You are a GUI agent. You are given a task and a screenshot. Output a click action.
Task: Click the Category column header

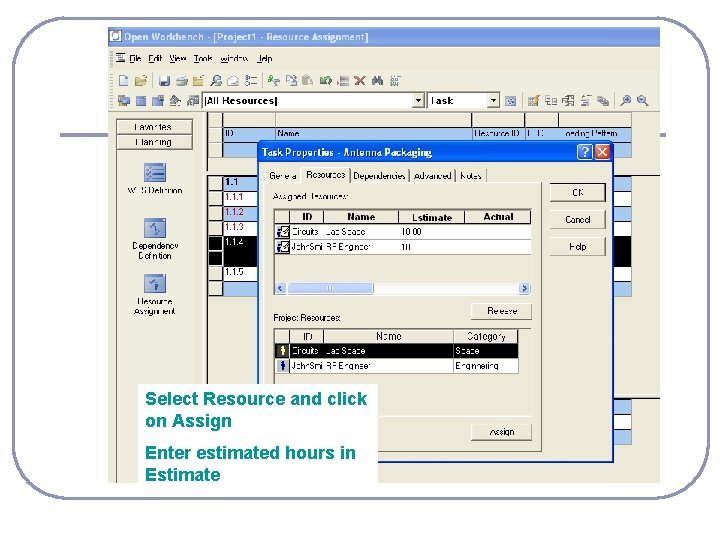click(486, 337)
